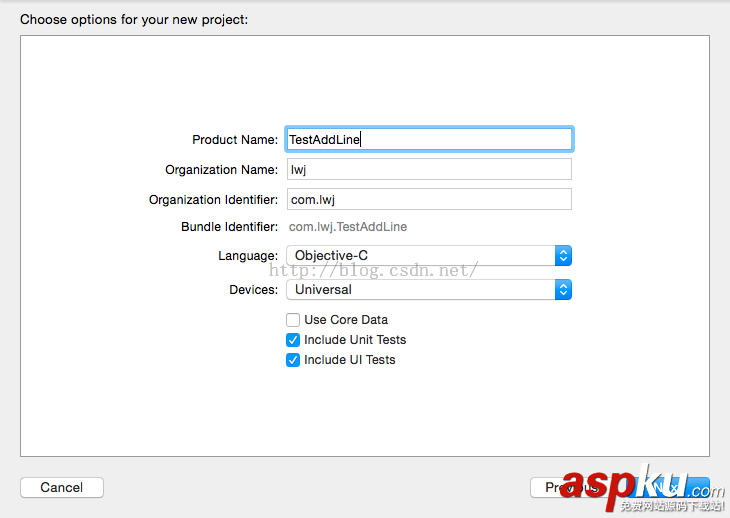Enable the Use Core Data checkbox
Image resolution: width=730 pixels, height=518 pixels.
coord(293,320)
